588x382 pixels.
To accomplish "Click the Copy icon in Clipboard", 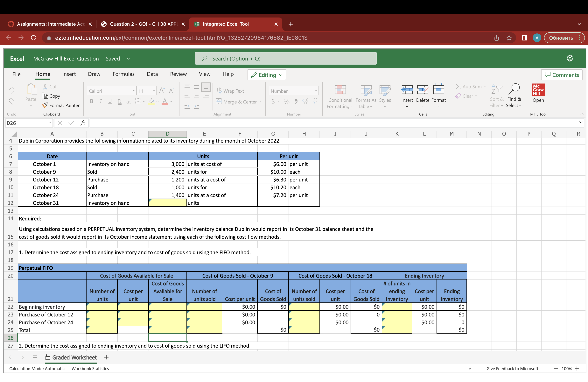I will click(x=45, y=96).
